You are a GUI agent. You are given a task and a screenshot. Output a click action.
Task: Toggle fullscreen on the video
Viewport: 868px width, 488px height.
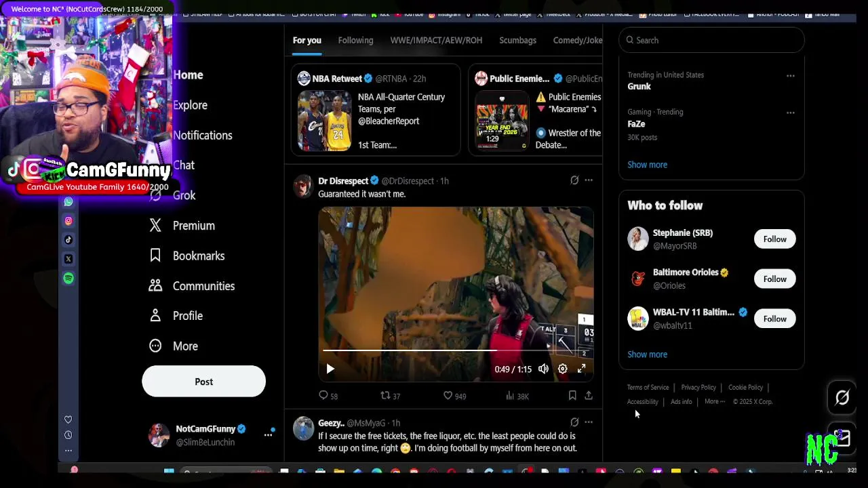[581, 369]
